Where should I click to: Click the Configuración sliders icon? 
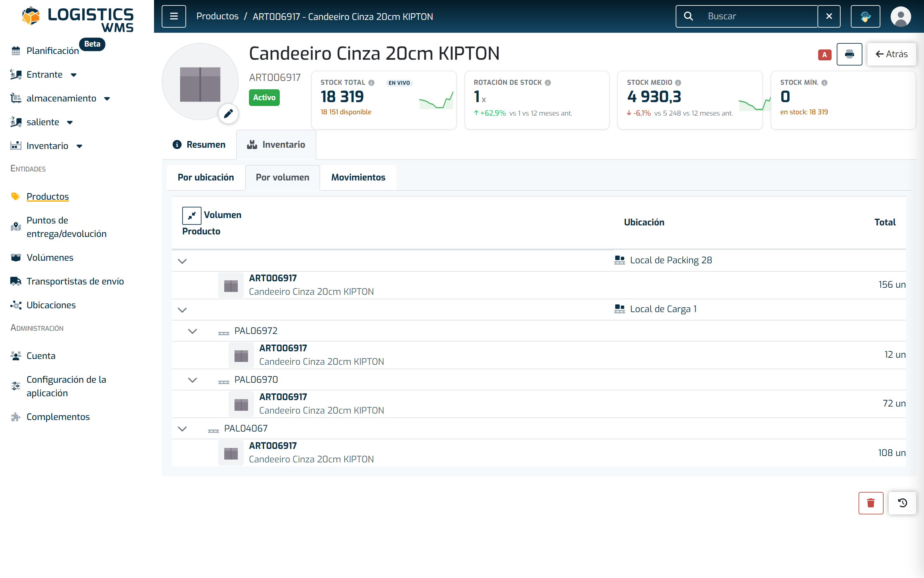[16, 386]
